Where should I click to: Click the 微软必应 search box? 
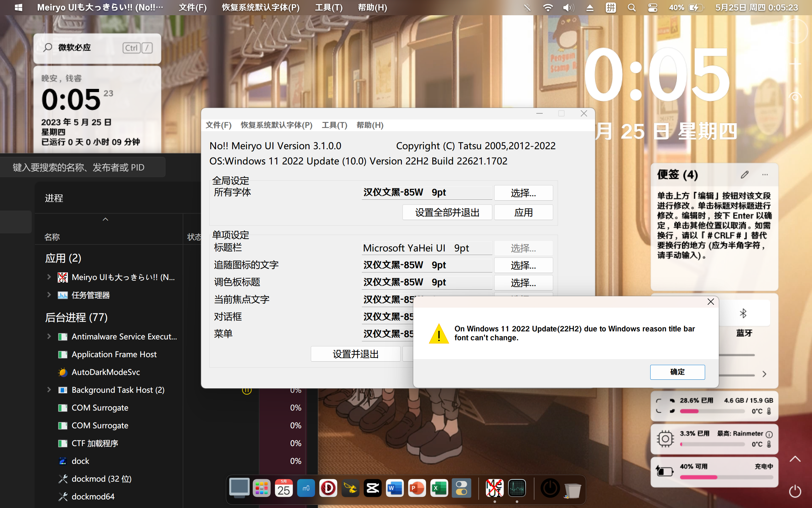tap(97, 48)
